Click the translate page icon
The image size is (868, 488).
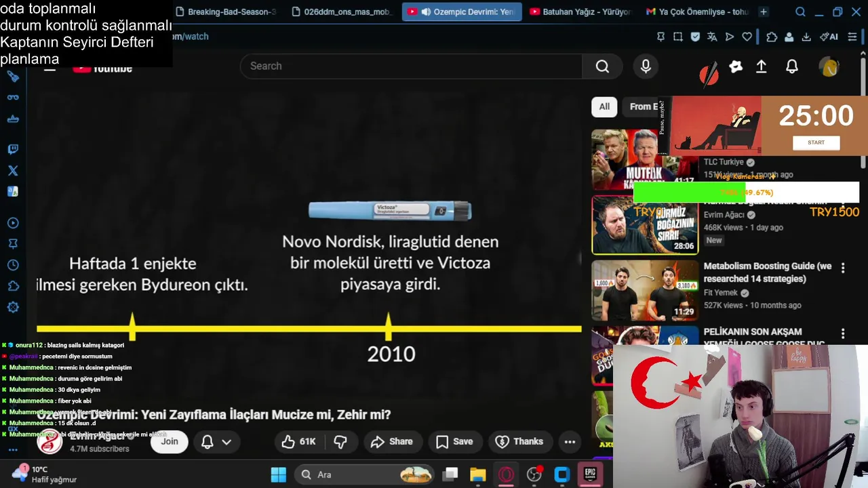point(712,37)
